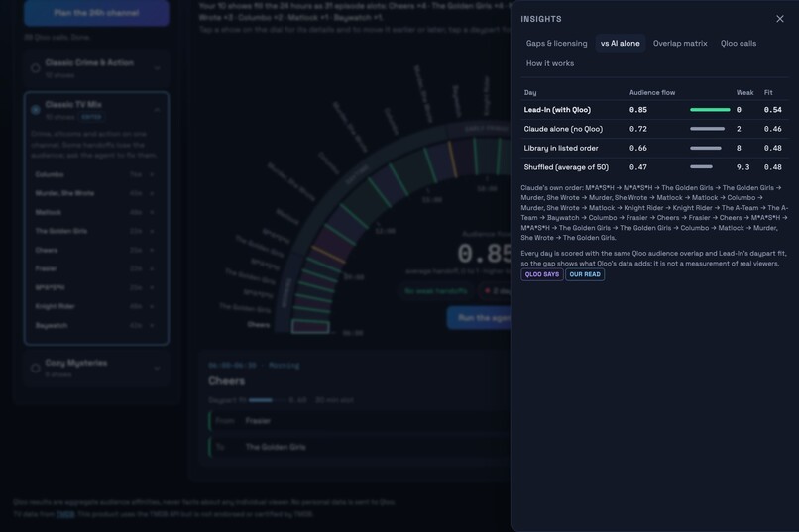
Task: Expand the Cozy Mysteries chevron
Action: pos(157,369)
